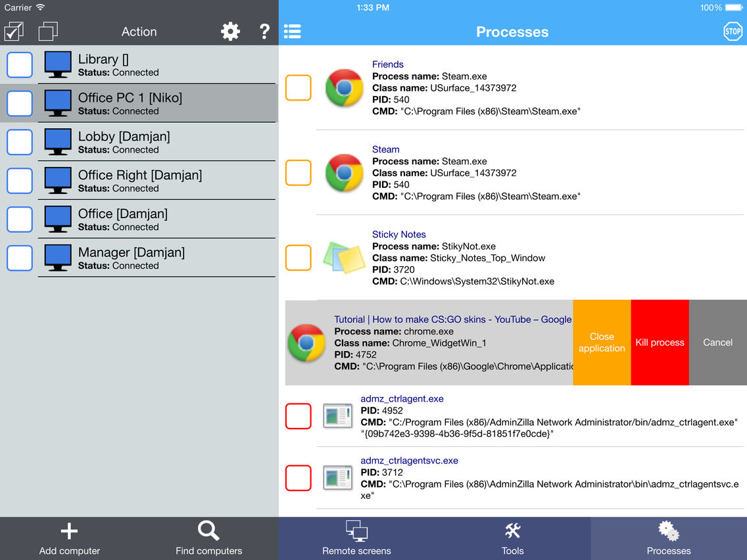Click the Library computer monitor icon
This screenshot has height=560, width=747.
[58, 65]
